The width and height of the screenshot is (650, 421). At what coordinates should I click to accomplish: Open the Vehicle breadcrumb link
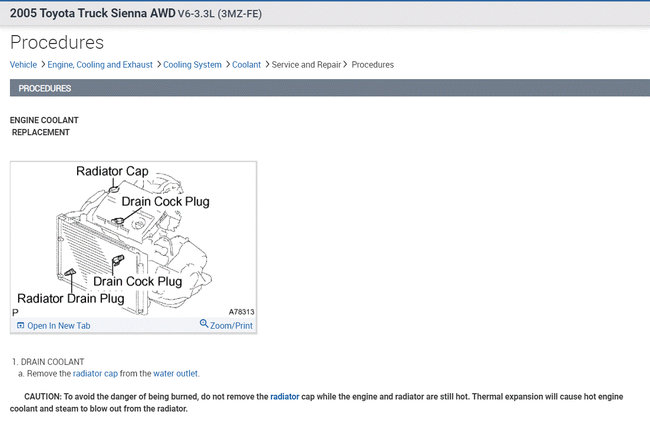[x=23, y=65]
